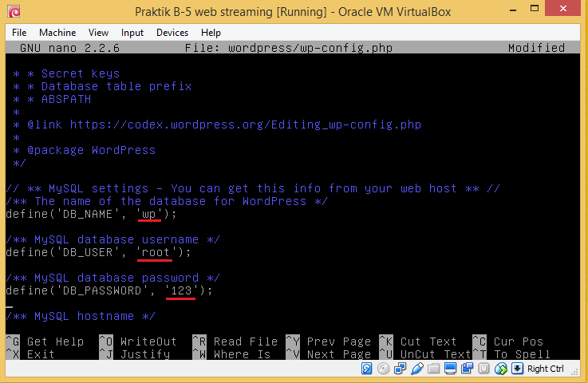Click the 'Where Is' nano shortcut
This screenshot has height=383, width=588.
coord(231,354)
